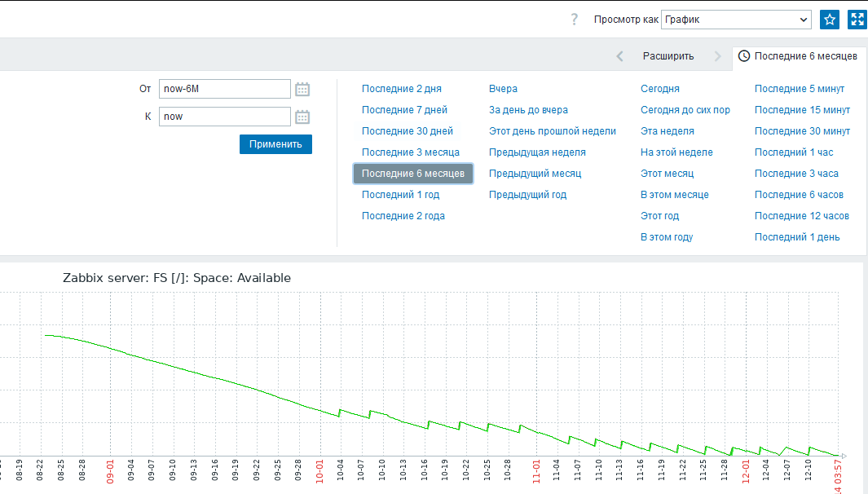Add graph to favorites with star icon
This screenshot has width=868, height=494.
tap(830, 20)
